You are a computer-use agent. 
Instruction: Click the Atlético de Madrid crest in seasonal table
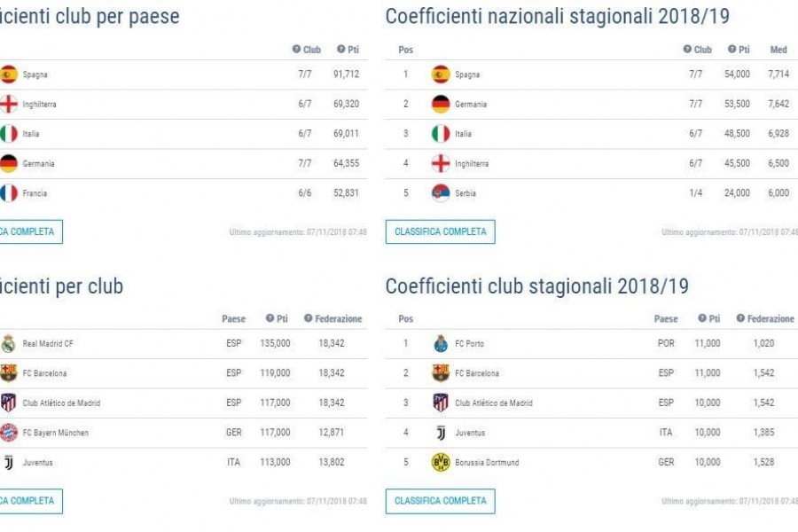point(440,403)
